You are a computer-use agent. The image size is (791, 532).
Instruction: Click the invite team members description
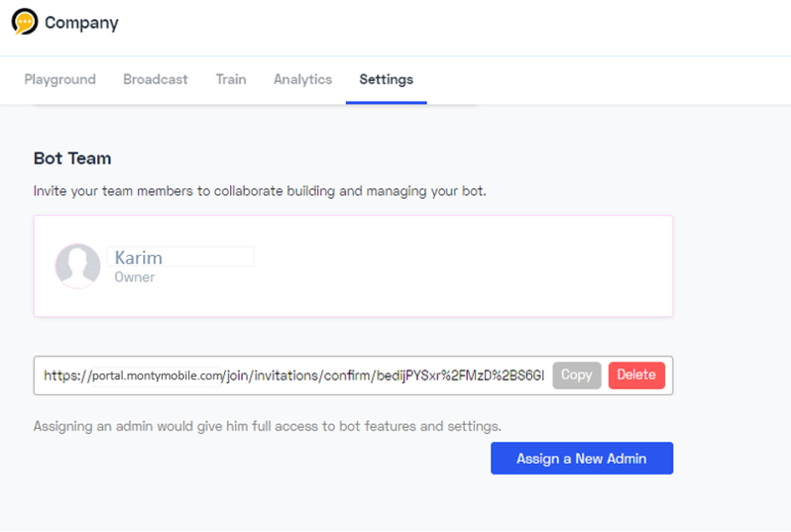[260, 191]
